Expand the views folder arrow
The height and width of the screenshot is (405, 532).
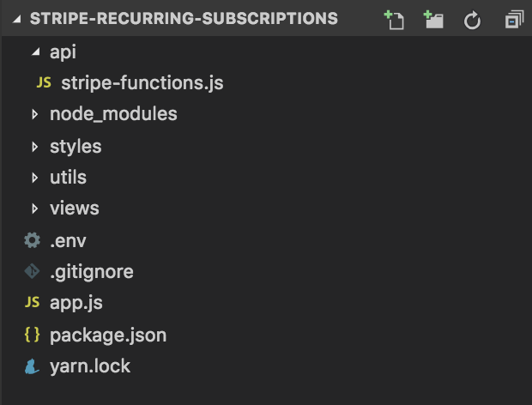(34, 209)
